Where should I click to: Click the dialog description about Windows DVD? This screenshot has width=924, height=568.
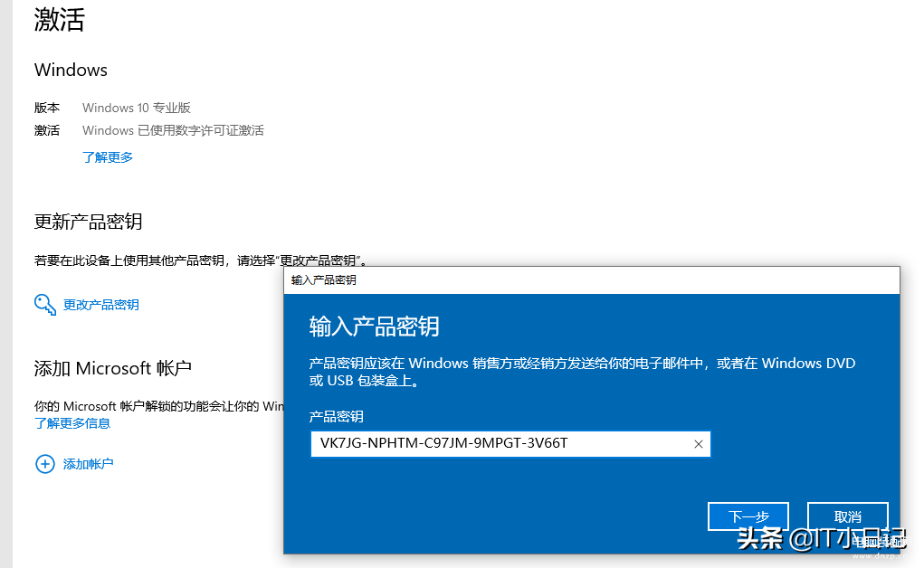click(582, 372)
